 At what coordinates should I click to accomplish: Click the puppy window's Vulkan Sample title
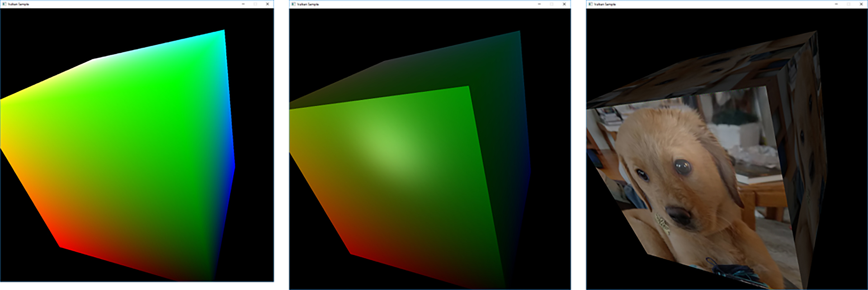(x=605, y=4)
